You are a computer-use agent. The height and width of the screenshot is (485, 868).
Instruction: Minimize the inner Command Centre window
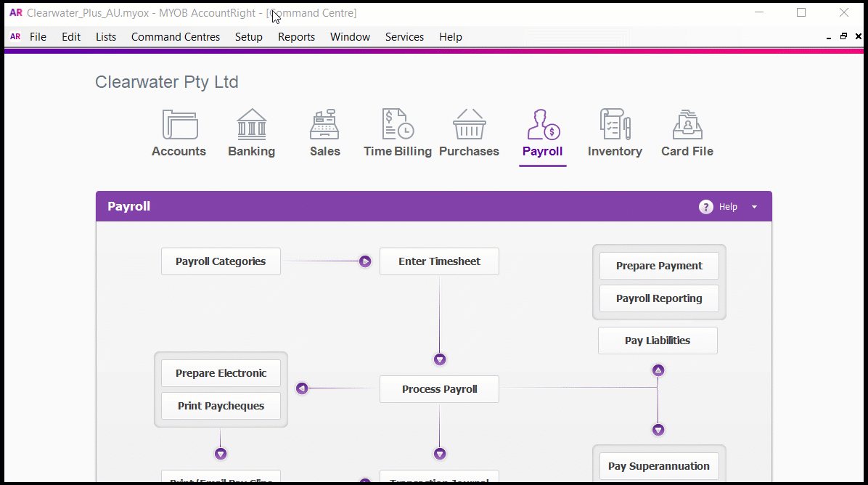(829, 37)
